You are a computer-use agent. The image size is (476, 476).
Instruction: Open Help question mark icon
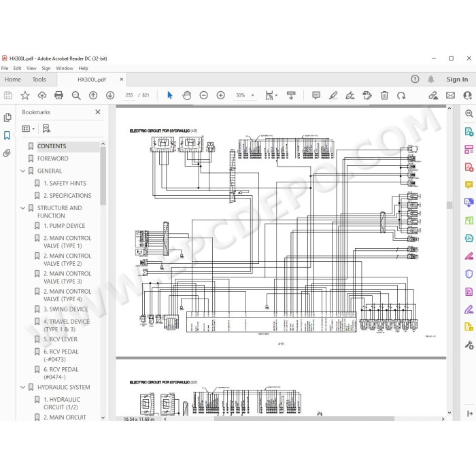[415, 80]
